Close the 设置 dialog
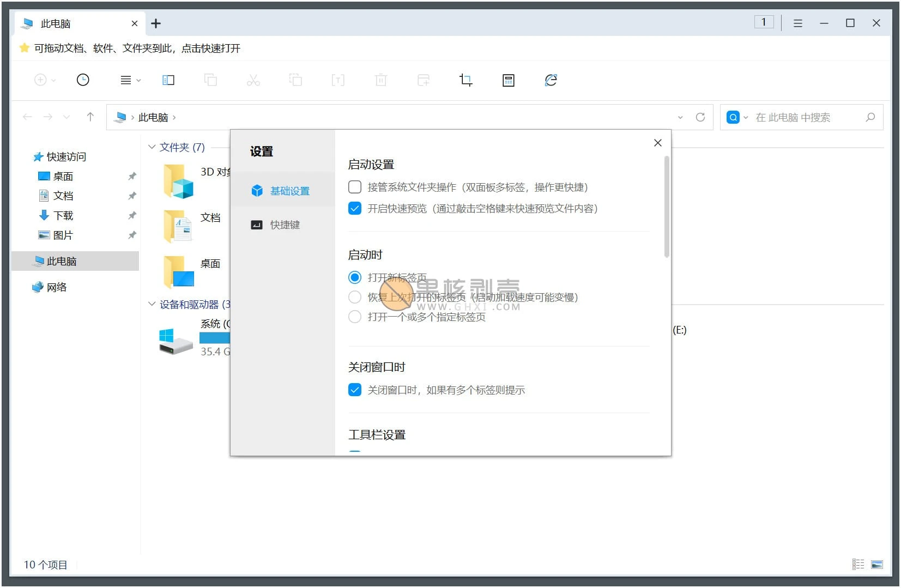Image resolution: width=901 pixels, height=588 pixels. click(658, 143)
